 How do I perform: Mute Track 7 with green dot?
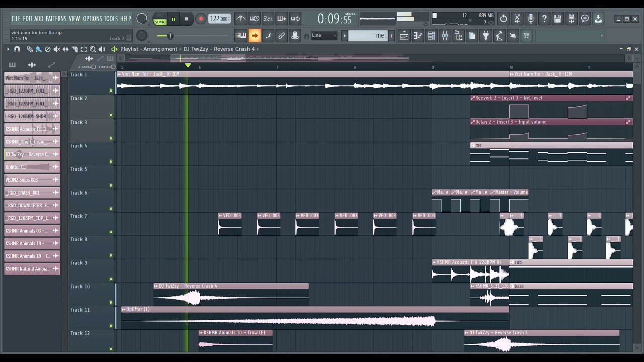click(111, 232)
